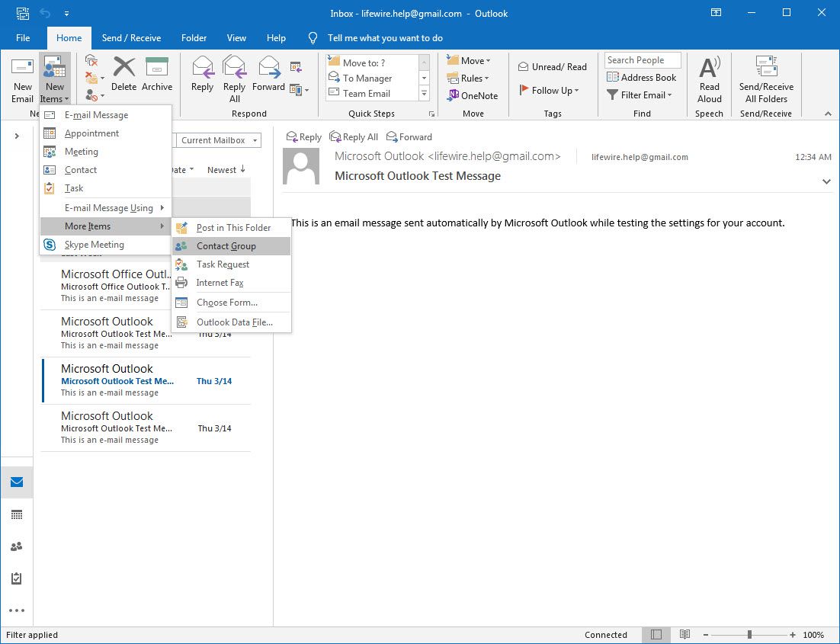Choose Appointment from New Items menu

tap(105, 133)
